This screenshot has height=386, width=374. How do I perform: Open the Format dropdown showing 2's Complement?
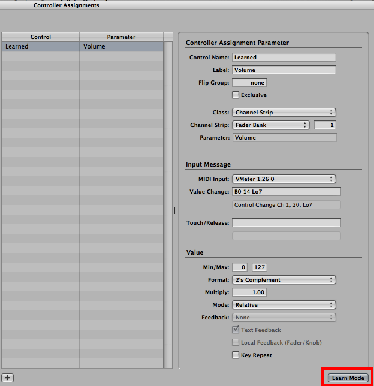pyautogui.click(x=284, y=280)
